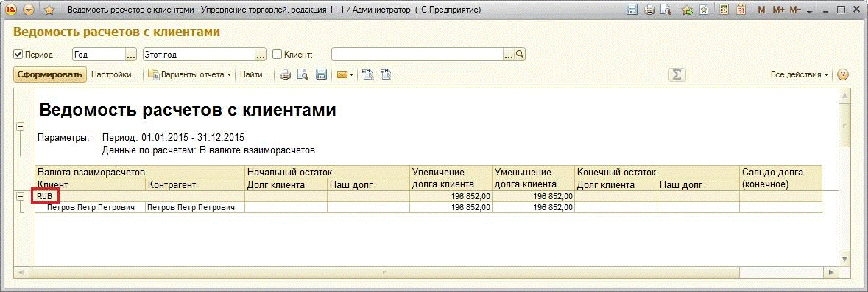The width and height of the screenshot is (868, 292).
Task: Save using the title bar diskette icon
Action: point(632,10)
